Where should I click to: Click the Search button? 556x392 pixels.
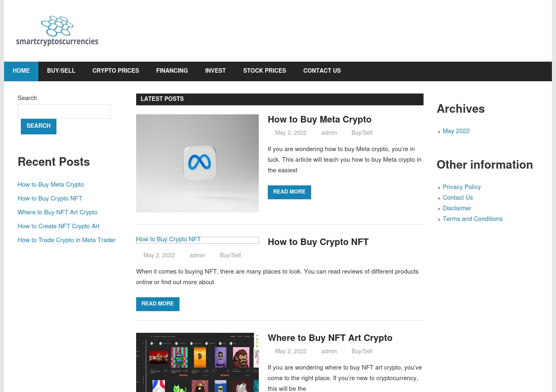[x=38, y=126]
